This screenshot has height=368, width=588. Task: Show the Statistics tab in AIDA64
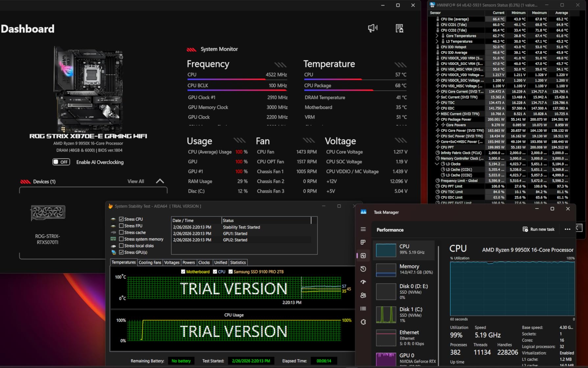pyautogui.click(x=238, y=262)
